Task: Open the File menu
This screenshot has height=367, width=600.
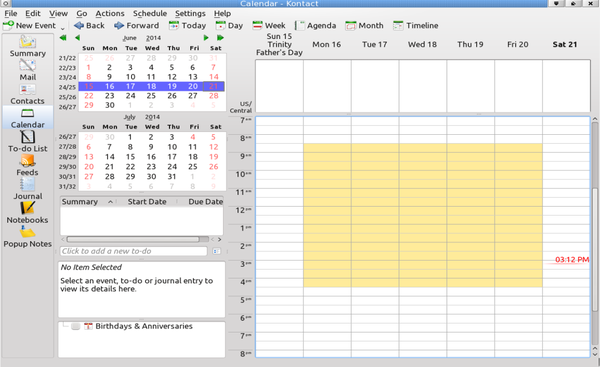Action: [x=11, y=13]
